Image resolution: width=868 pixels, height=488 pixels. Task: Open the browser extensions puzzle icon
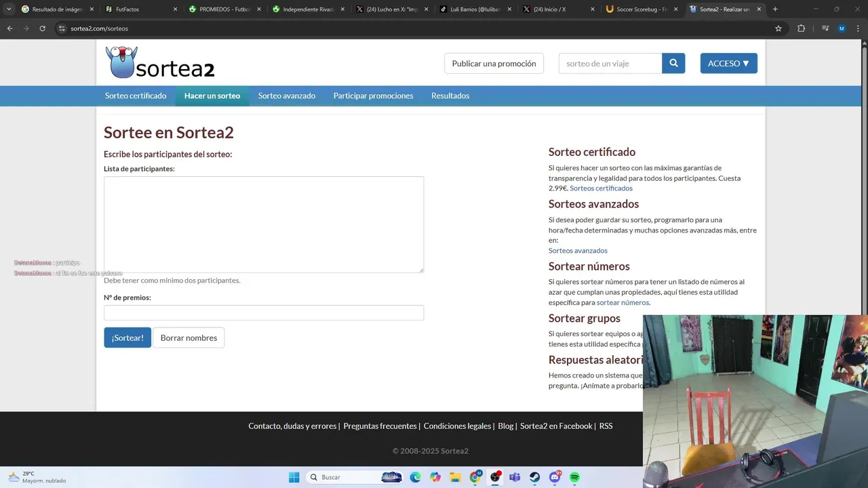coord(801,28)
